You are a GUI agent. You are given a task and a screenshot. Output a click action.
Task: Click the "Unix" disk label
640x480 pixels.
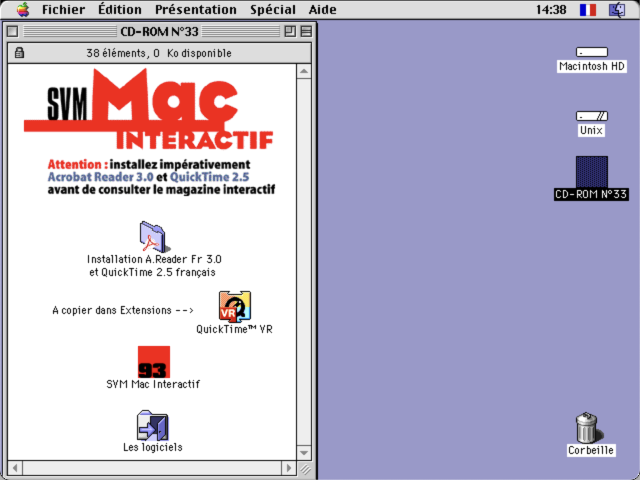591,130
